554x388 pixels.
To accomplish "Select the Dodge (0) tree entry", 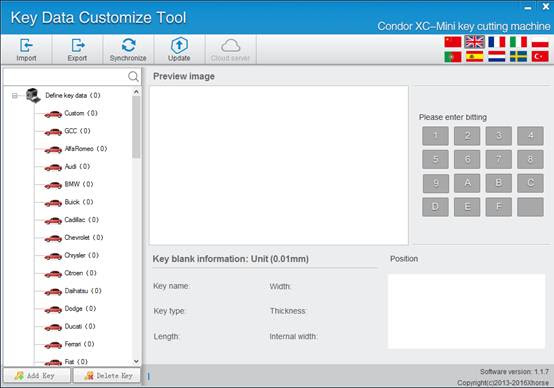I will tap(80, 308).
